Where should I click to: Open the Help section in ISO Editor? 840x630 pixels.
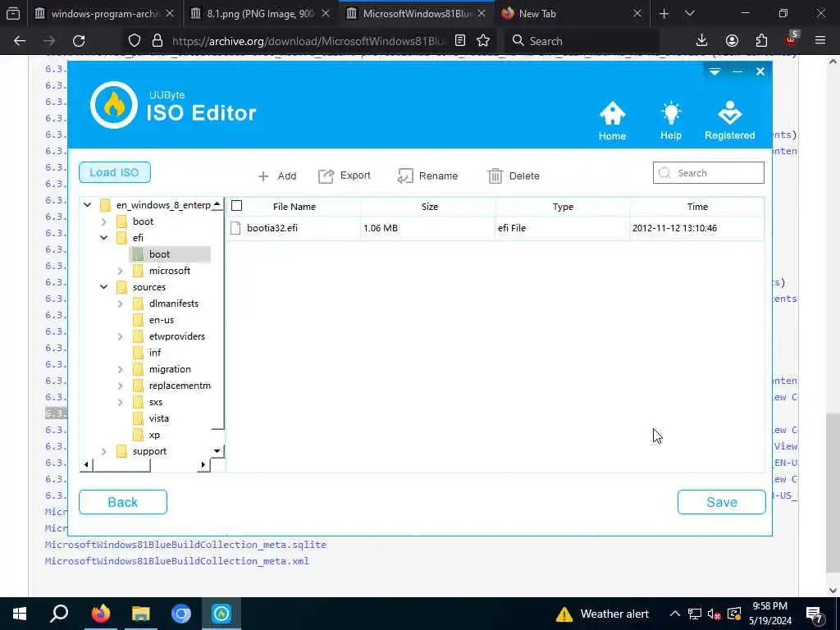point(671,121)
